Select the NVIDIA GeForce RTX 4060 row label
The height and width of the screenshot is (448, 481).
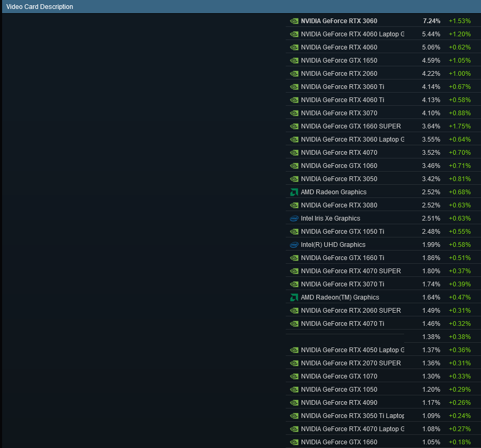(x=339, y=47)
